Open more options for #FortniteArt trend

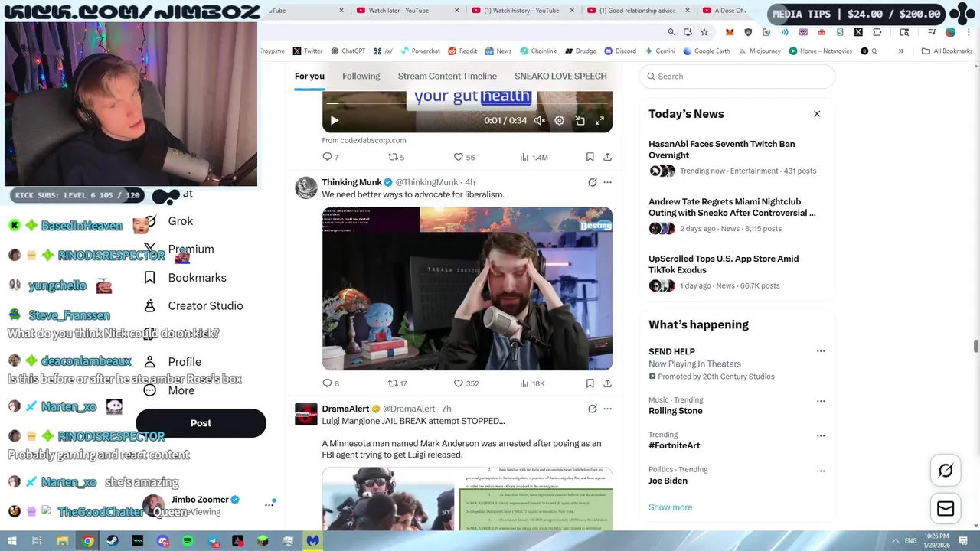pyautogui.click(x=821, y=435)
